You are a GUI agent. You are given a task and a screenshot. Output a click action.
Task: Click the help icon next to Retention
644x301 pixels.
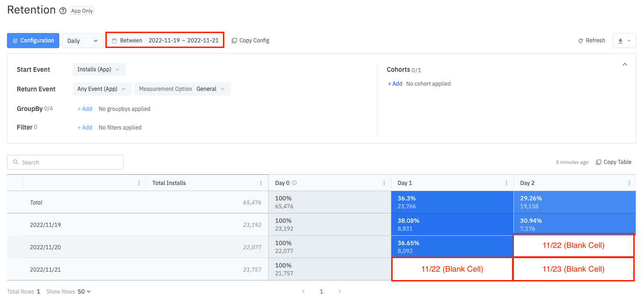pyautogui.click(x=63, y=11)
